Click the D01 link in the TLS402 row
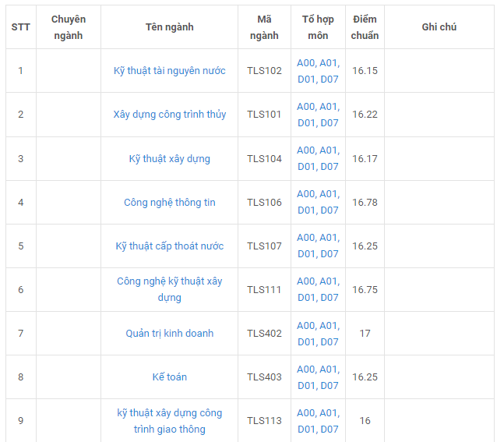The height and width of the screenshot is (442, 504). pyautogui.click(x=306, y=342)
